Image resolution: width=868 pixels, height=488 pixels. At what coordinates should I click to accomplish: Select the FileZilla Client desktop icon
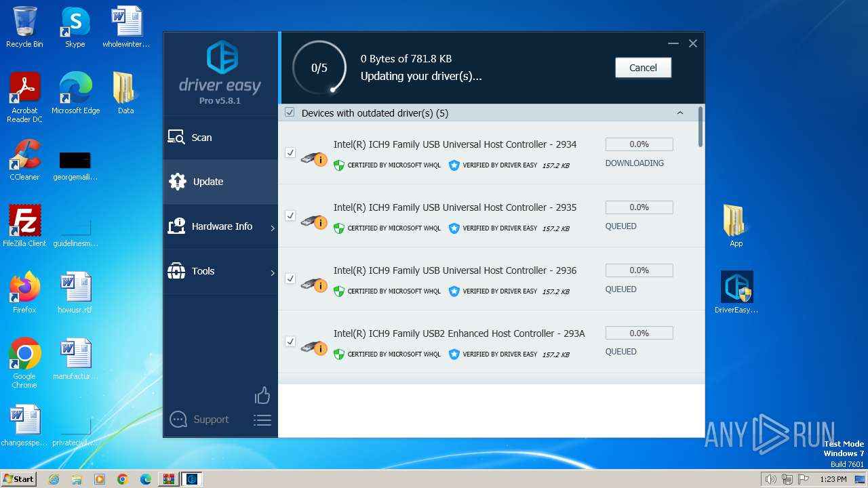point(24,226)
